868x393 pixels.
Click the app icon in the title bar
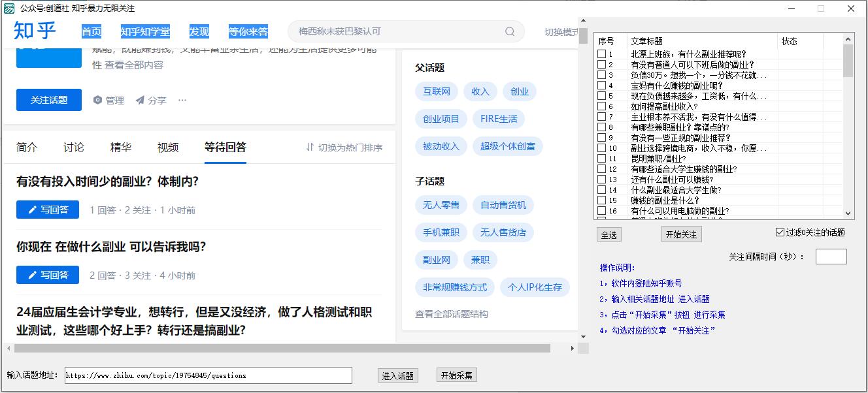[x=9, y=8]
